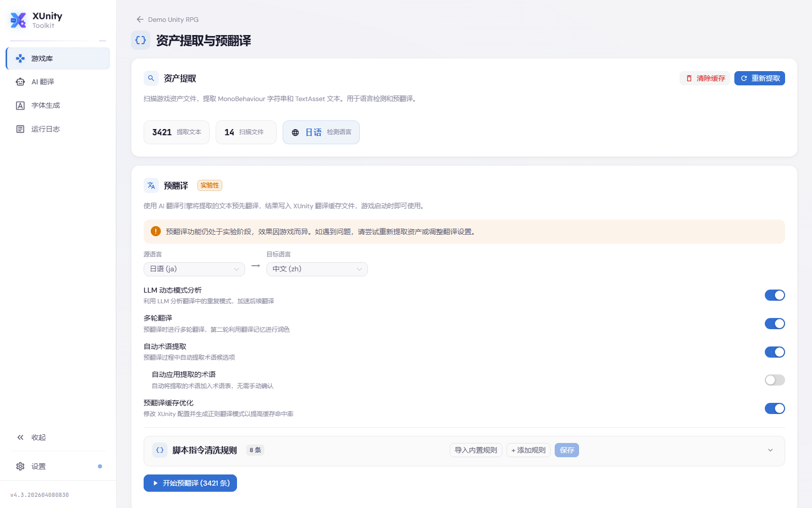812x508 pixels.
Task: Expand the 脚本指令清洗规则 panel chevron
Action: click(770, 450)
